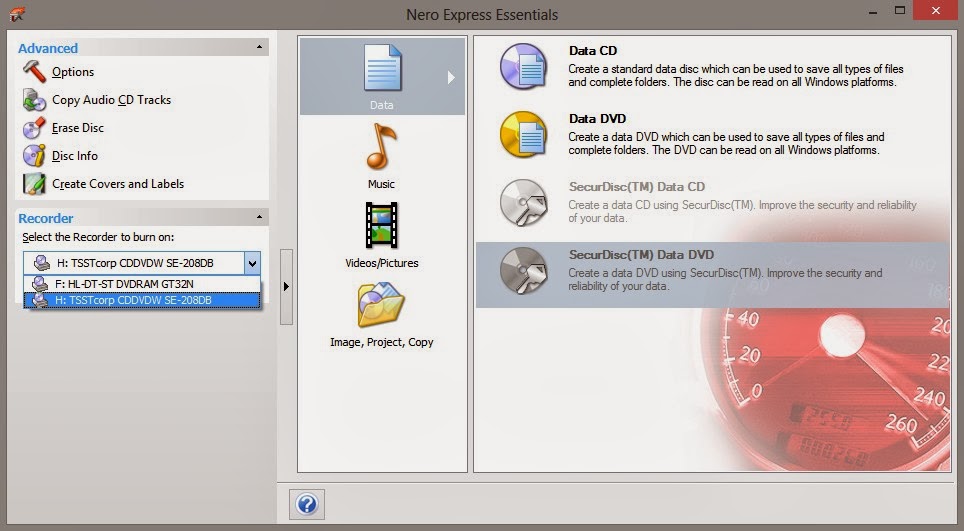Click the Create Covers and Labels icon

click(x=34, y=184)
